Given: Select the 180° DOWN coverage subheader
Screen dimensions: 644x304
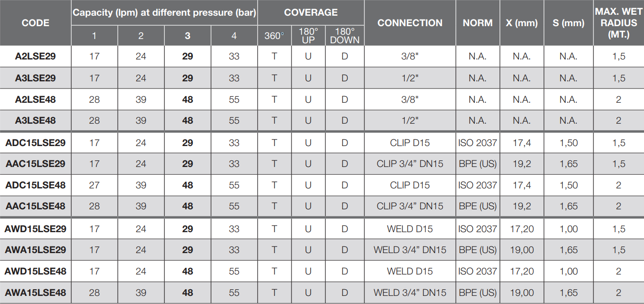Looking at the screenshot, I should tap(344, 36).
